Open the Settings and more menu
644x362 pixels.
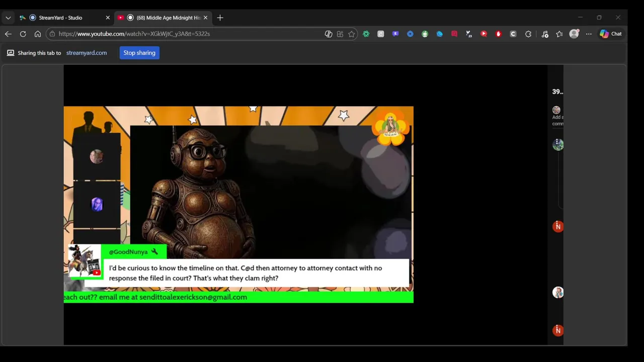pos(589,34)
